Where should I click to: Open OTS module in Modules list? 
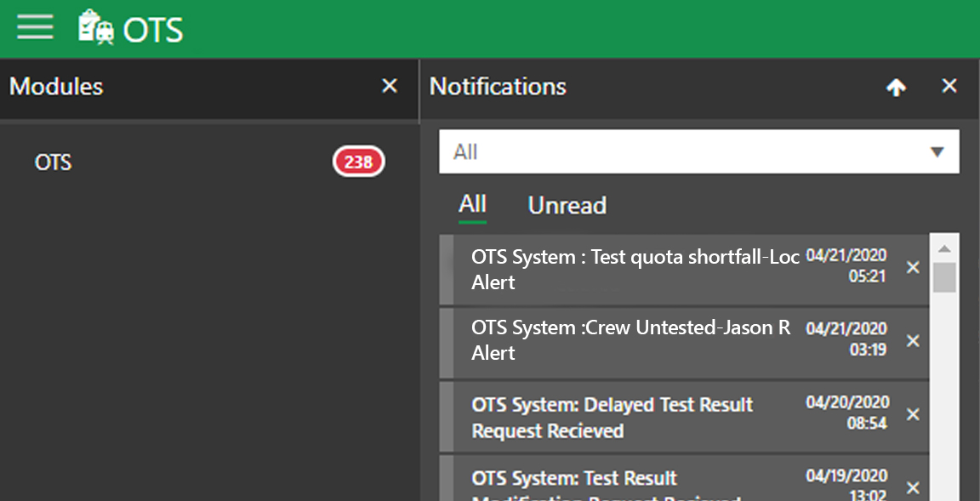click(x=54, y=162)
